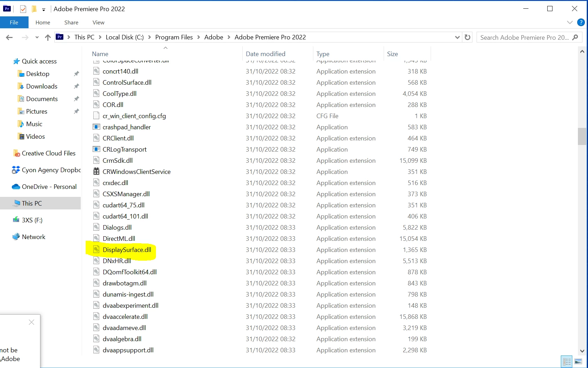Select the dvaappsupport.dll file

coord(128,350)
